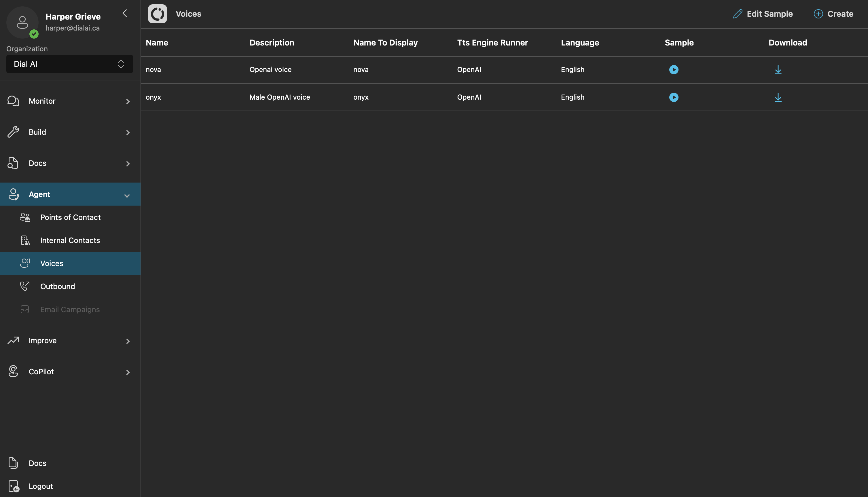Open Points of Contact page
Viewport: 868px width, 497px height.
70,217
